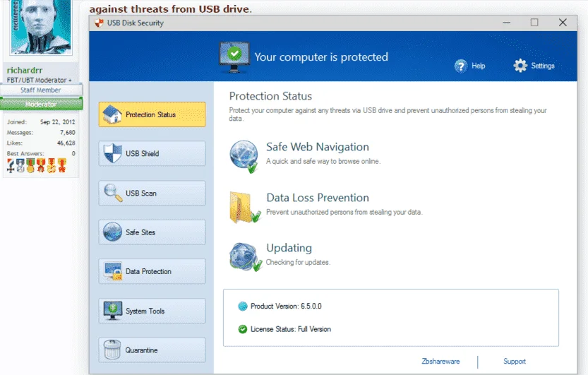This screenshot has height=375, width=588.
Task: Open richardrr's forum profile name
Action: point(25,70)
